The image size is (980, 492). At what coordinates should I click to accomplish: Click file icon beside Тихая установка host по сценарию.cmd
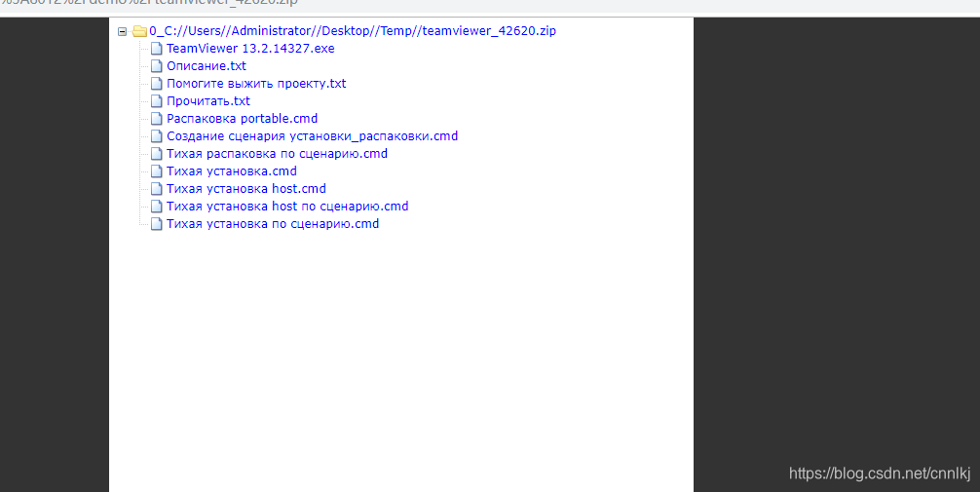click(x=156, y=206)
